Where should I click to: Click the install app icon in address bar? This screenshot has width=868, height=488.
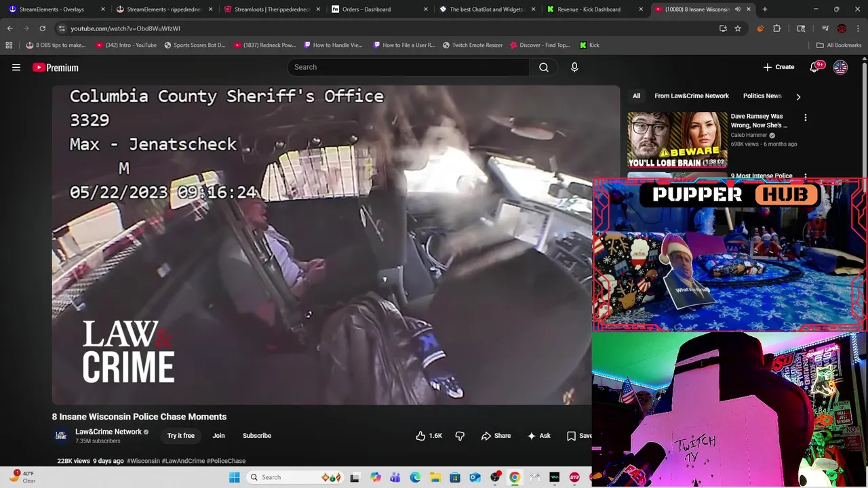(723, 28)
